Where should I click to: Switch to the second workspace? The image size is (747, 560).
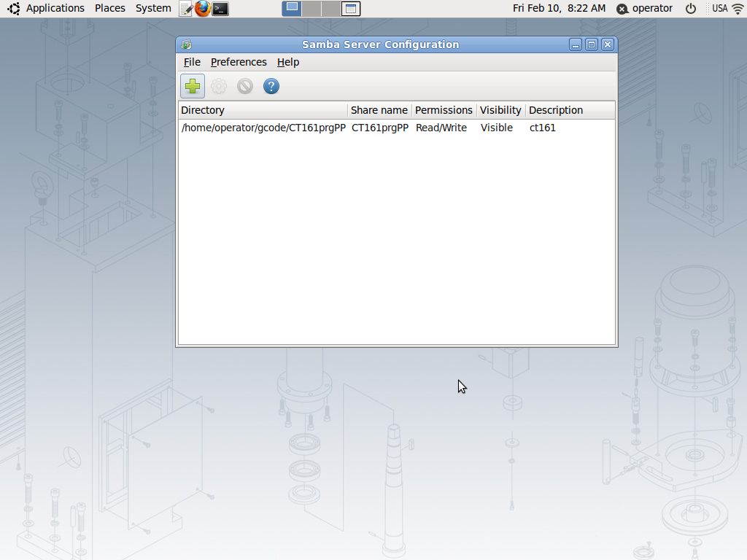(x=311, y=8)
